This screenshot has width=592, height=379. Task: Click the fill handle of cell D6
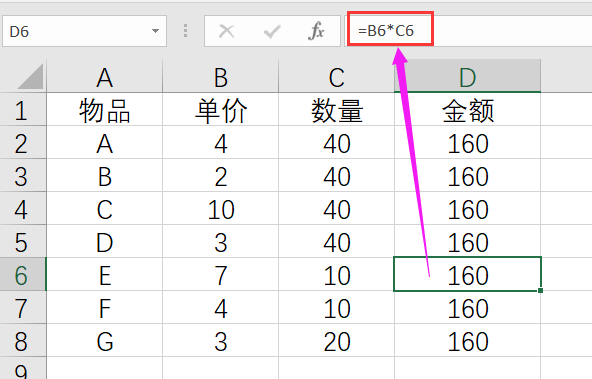[541, 290]
